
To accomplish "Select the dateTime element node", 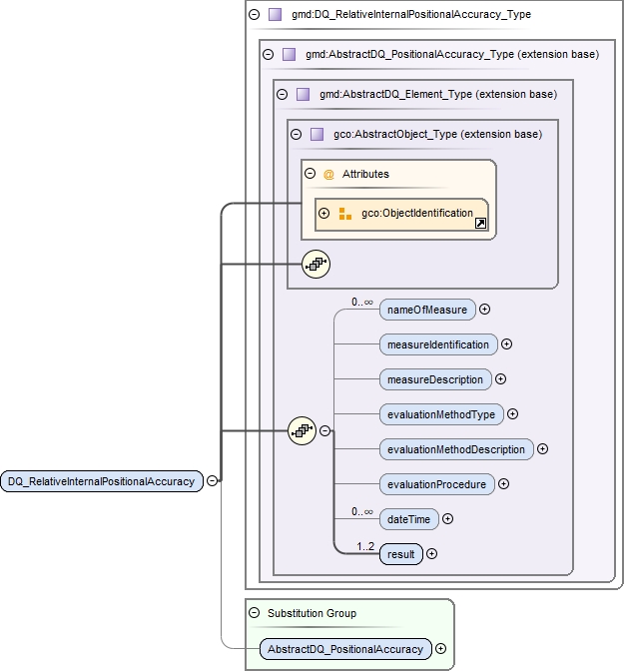I will click(x=408, y=519).
